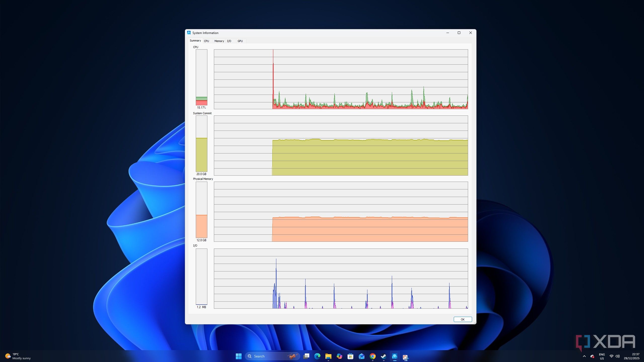Open Outlook from the taskbar

coord(361,356)
